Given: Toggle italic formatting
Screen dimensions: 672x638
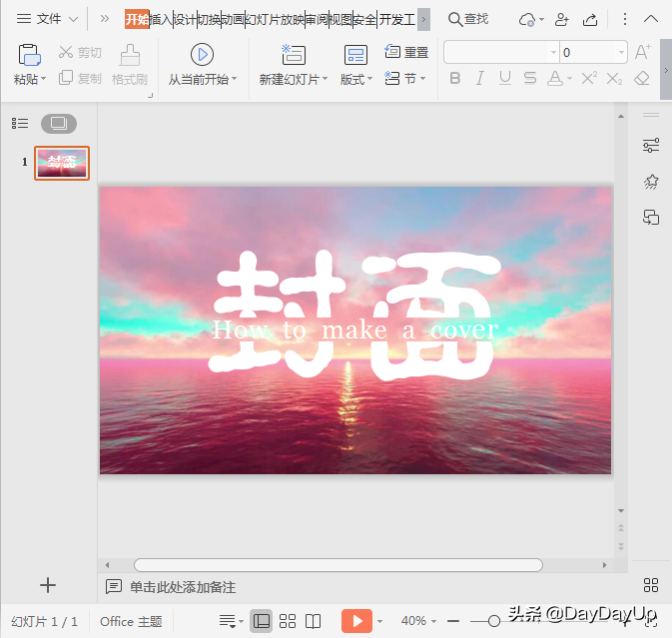Looking at the screenshot, I should click(480, 78).
